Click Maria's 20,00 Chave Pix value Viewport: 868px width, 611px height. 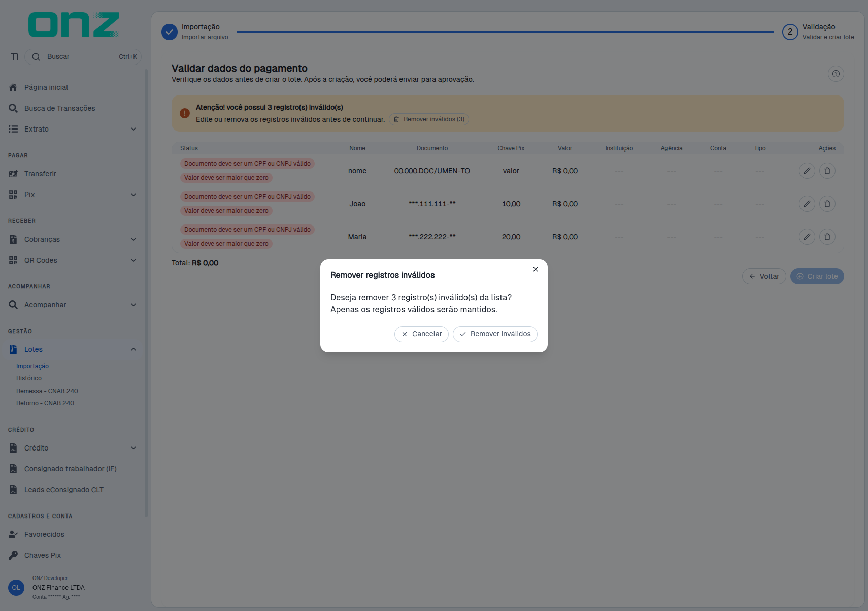tap(511, 237)
